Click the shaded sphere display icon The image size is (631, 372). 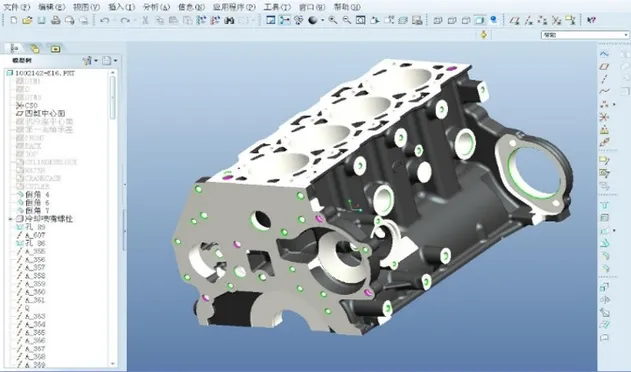(x=313, y=20)
